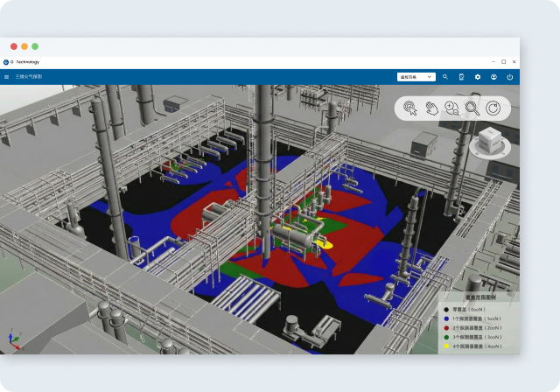Click the power logout icon
This screenshot has width=560, height=392.
click(x=509, y=77)
